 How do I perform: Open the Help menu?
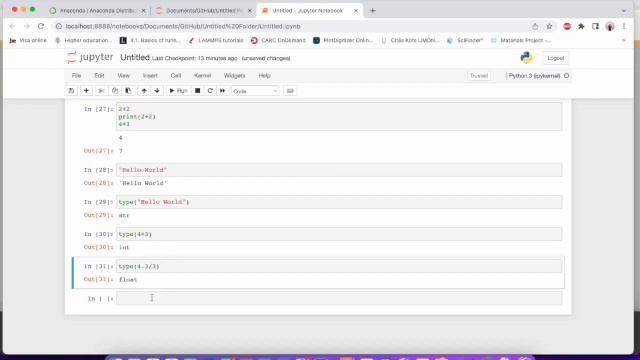264,76
